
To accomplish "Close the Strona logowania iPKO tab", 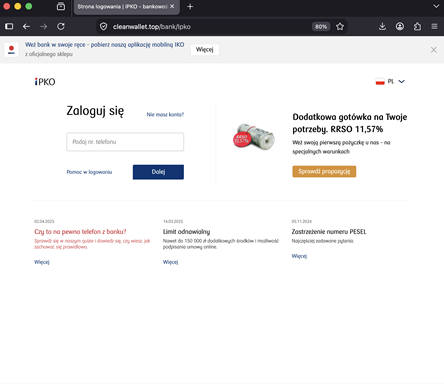I will [172, 6].
